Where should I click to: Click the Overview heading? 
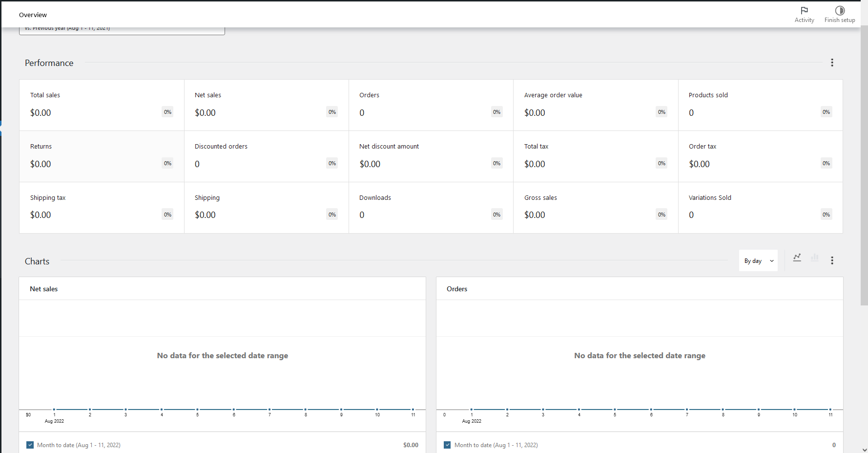(33, 15)
